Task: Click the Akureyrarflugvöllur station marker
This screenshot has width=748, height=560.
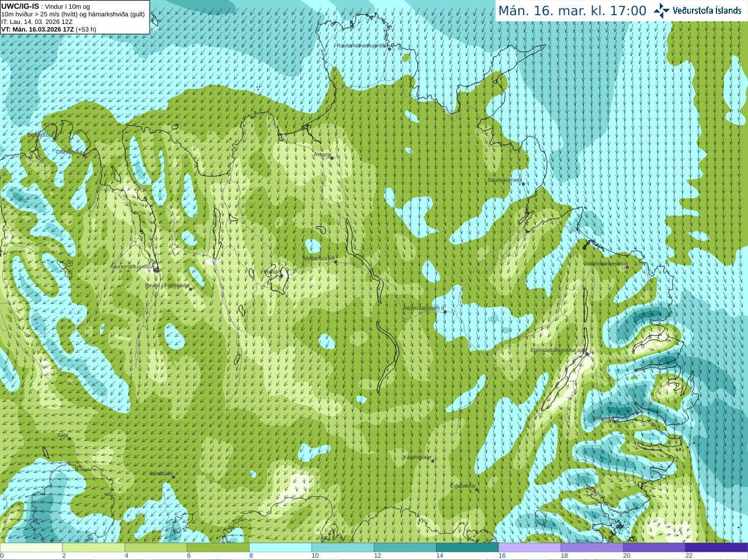Action: tap(156, 269)
